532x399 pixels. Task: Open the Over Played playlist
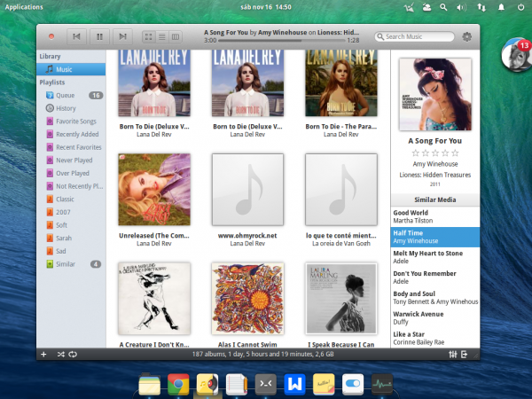click(71, 173)
